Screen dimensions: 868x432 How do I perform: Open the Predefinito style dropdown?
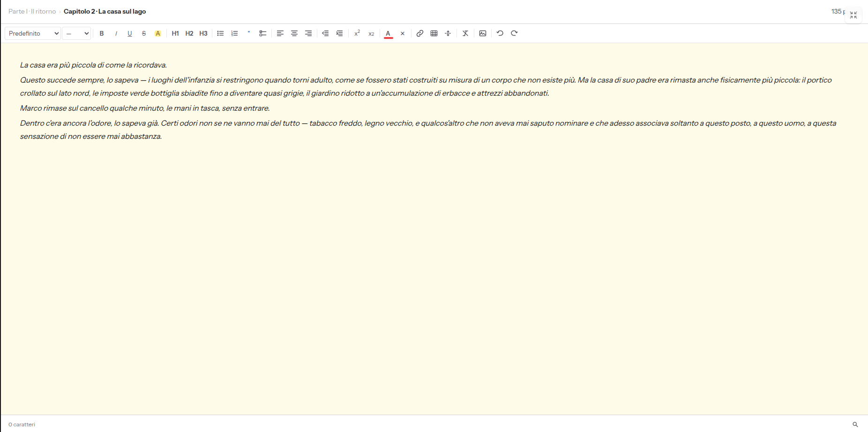pos(33,33)
